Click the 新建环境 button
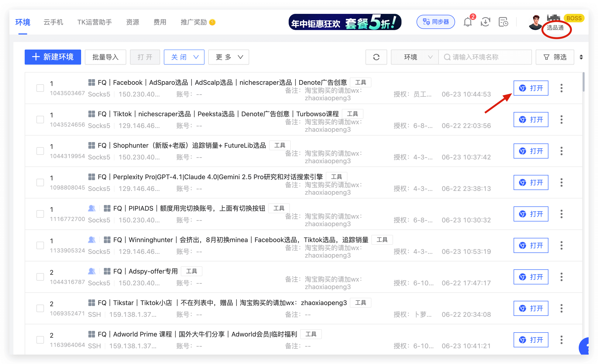This screenshot has width=598, height=364. (53, 57)
